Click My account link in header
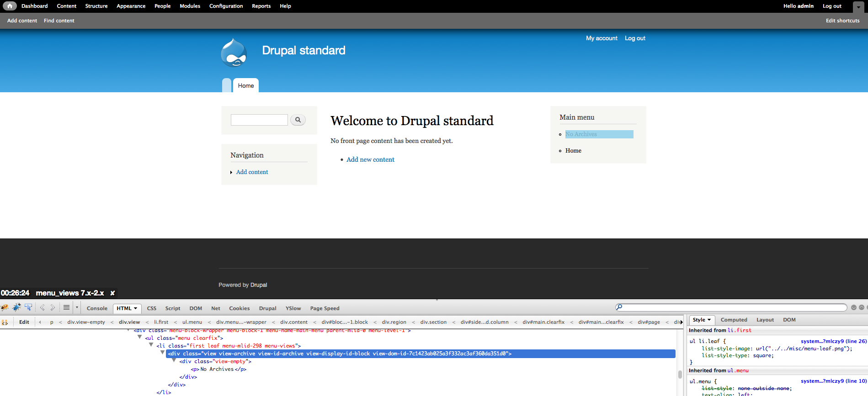 coord(602,38)
